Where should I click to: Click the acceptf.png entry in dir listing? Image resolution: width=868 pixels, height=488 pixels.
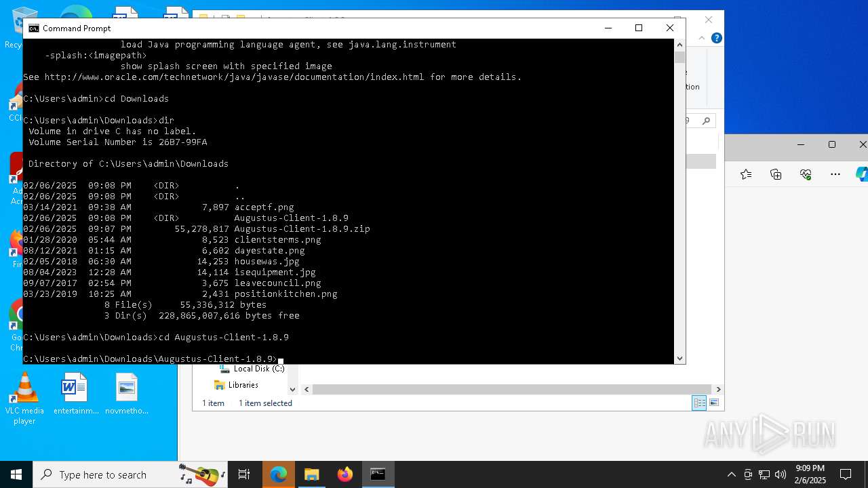point(264,207)
